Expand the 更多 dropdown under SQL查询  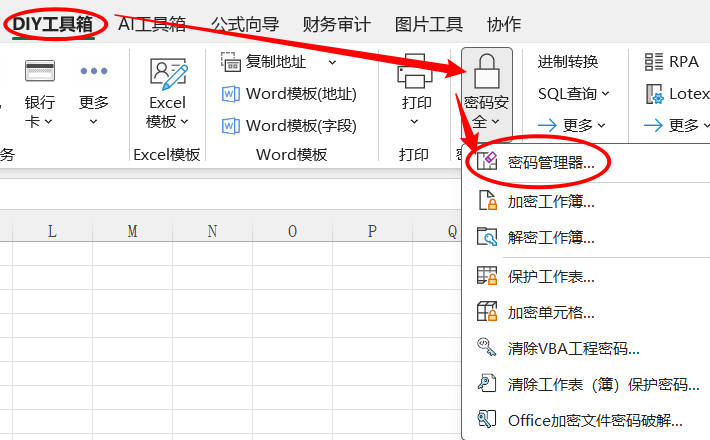572,125
